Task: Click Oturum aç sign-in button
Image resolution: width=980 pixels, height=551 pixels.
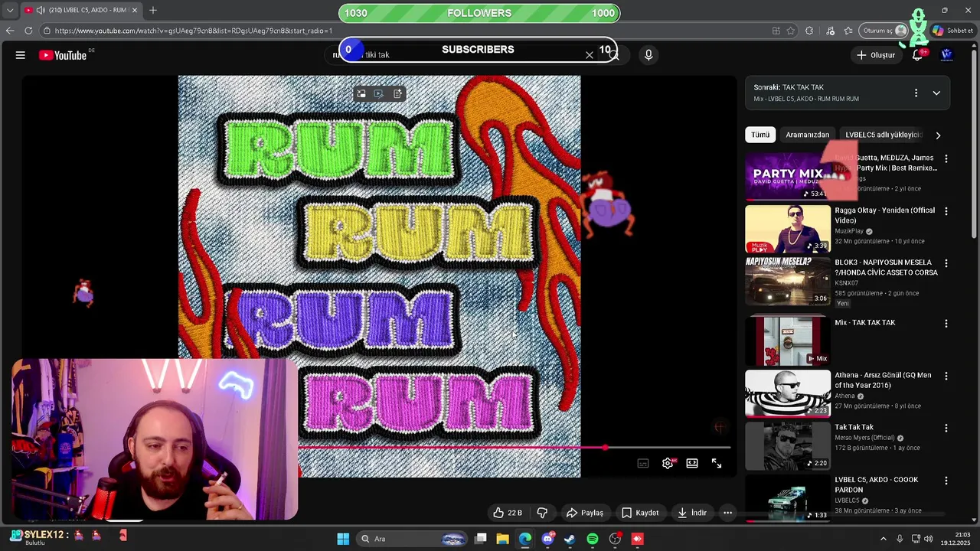Action: click(884, 31)
